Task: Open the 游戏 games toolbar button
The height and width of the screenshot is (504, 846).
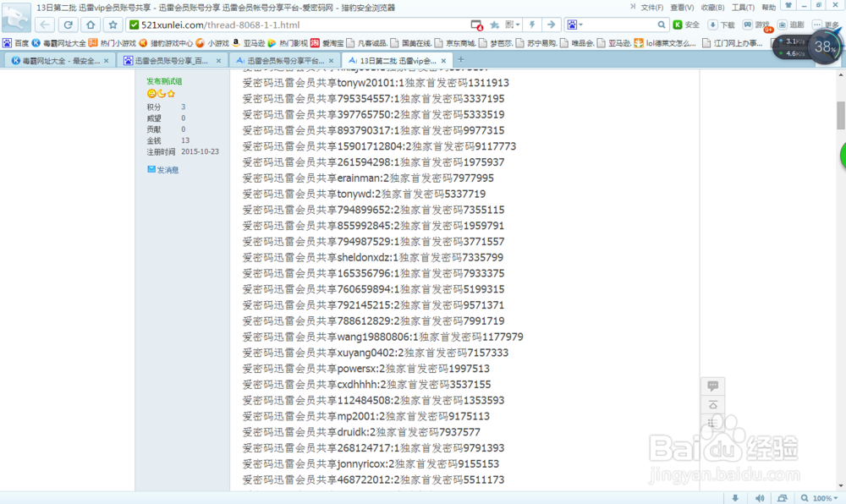Action: (x=755, y=25)
